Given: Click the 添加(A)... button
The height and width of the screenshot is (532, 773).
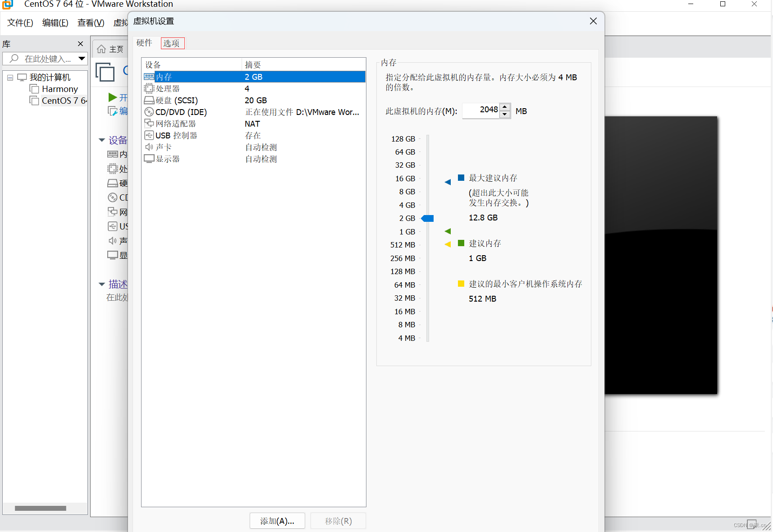Looking at the screenshot, I should pos(277,521).
